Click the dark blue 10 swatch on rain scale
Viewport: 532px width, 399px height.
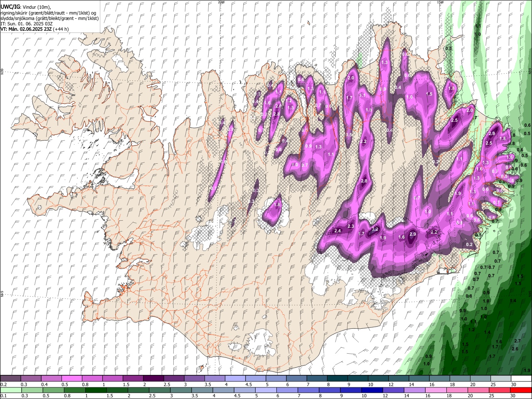[371, 390]
